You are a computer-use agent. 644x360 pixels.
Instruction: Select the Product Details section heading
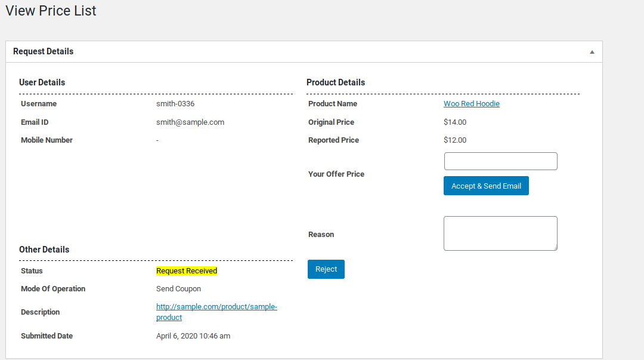pos(336,82)
